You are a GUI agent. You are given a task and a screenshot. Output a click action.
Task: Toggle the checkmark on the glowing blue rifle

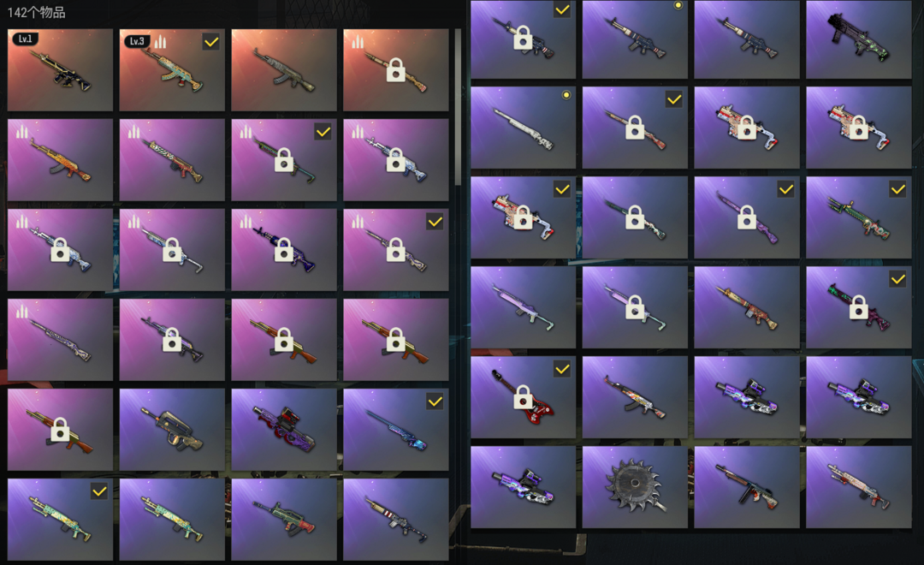(x=435, y=401)
